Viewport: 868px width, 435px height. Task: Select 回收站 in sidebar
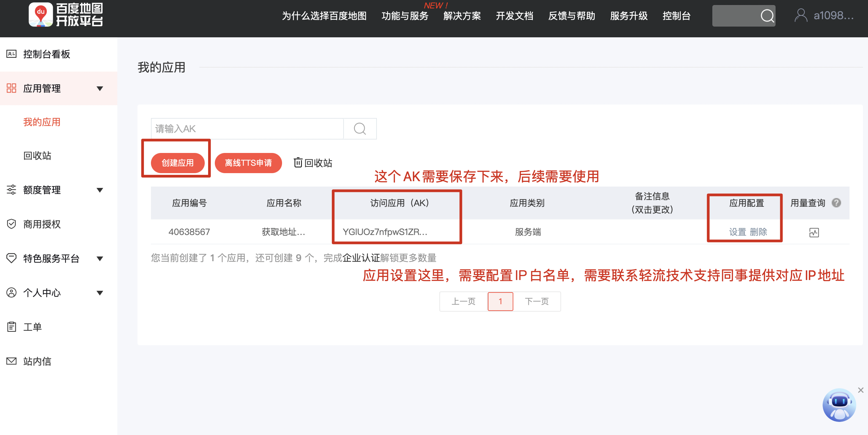37,156
